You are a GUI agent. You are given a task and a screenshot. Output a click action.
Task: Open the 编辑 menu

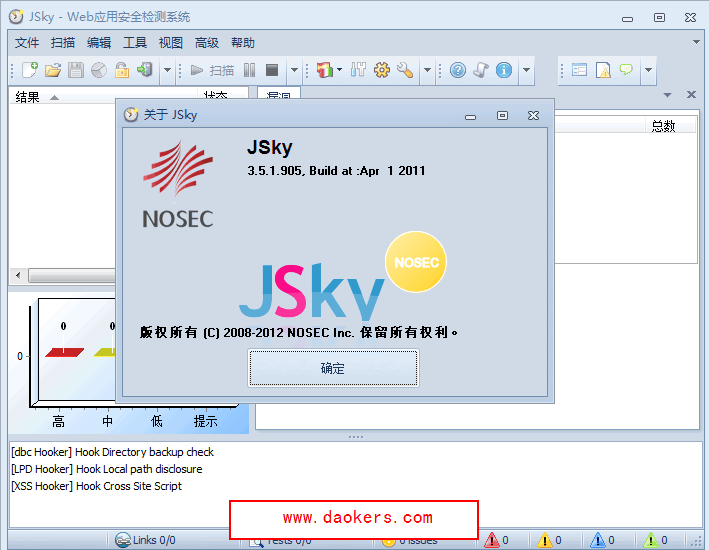pyautogui.click(x=99, y=43)
